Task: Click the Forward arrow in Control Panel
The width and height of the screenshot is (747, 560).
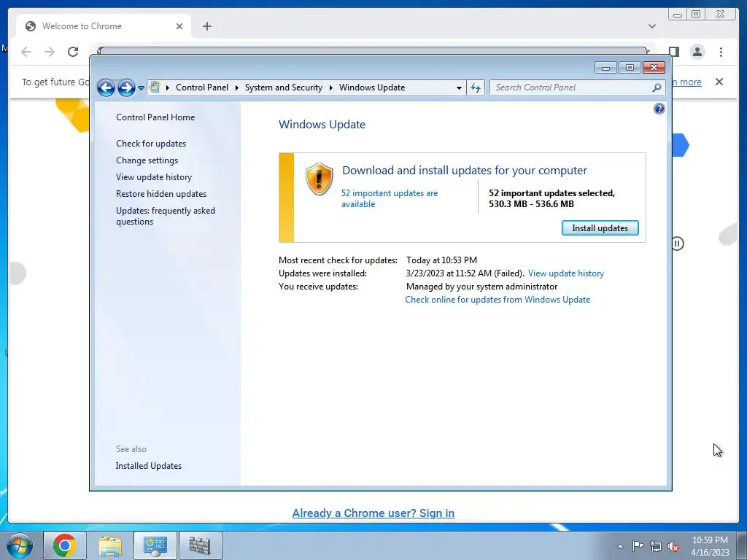Action: pos(126,87)
